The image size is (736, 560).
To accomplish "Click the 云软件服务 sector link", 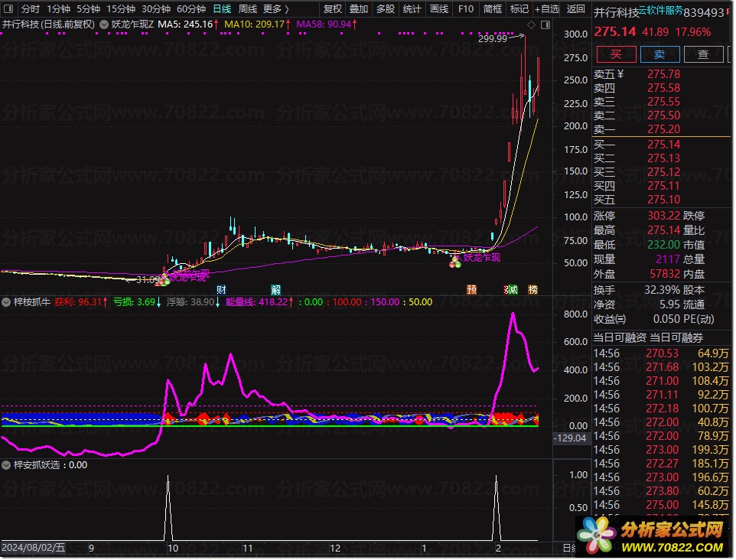I will point(660,10).
